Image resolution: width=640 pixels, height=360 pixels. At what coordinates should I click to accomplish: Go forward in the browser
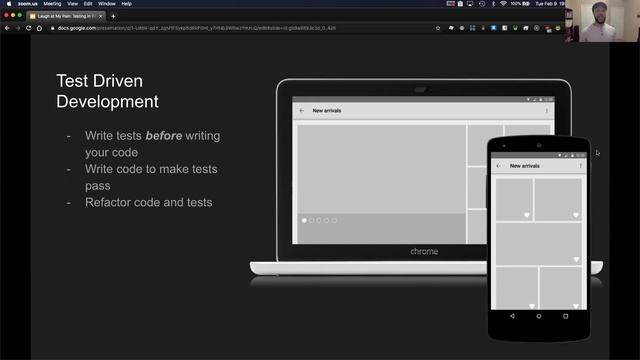(x=18, y=28)
